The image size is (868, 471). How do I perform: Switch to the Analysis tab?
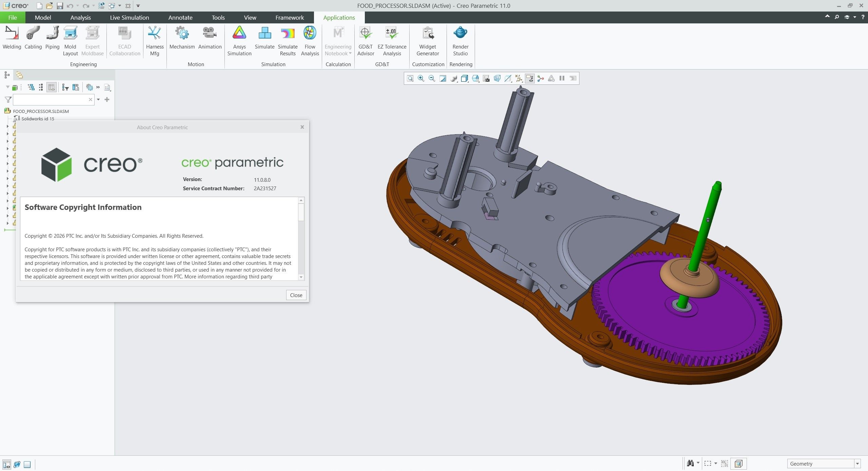80,18
